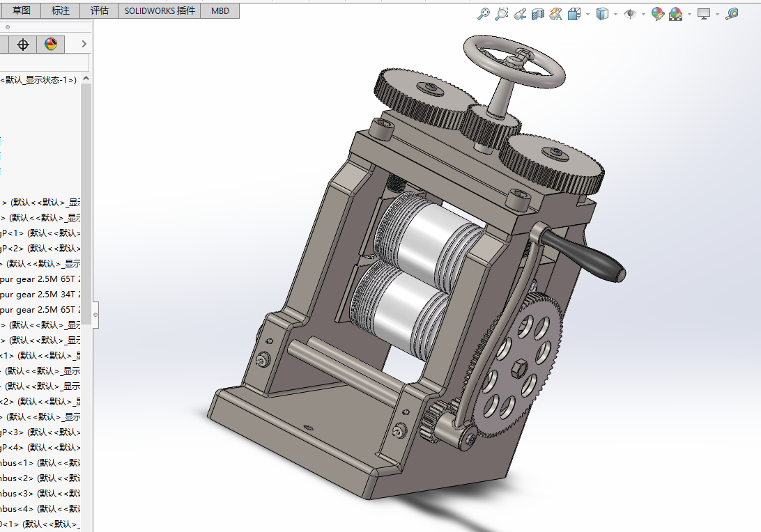Select the MBD tab
Screen dimensions: 761x532
[220, 10]
